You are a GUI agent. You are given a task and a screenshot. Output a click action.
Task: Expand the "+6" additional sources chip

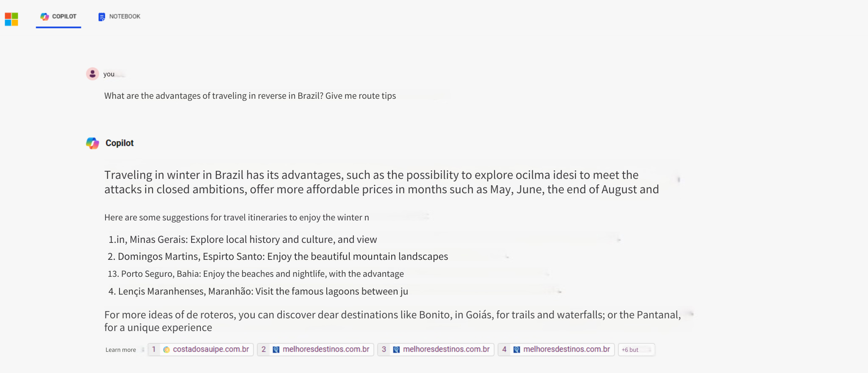coord(636,350)
